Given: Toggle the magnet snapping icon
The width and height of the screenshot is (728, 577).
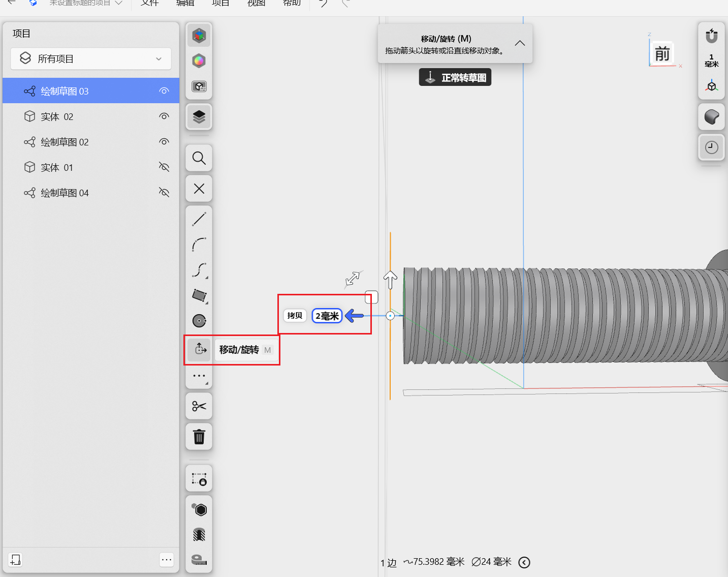Looking at the screenshot, I should (x=712, y=36).
